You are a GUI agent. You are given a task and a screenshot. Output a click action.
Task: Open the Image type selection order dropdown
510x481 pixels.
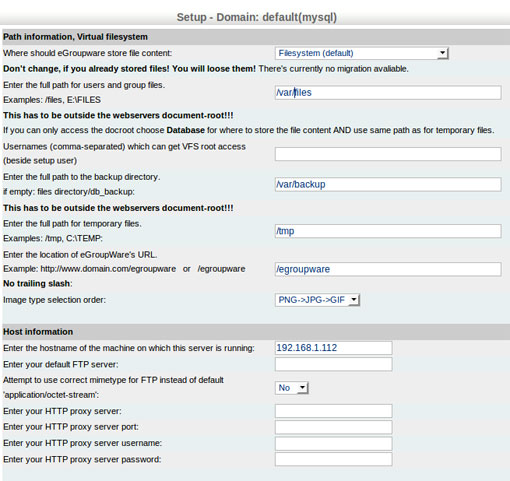[x=317, y=300]
